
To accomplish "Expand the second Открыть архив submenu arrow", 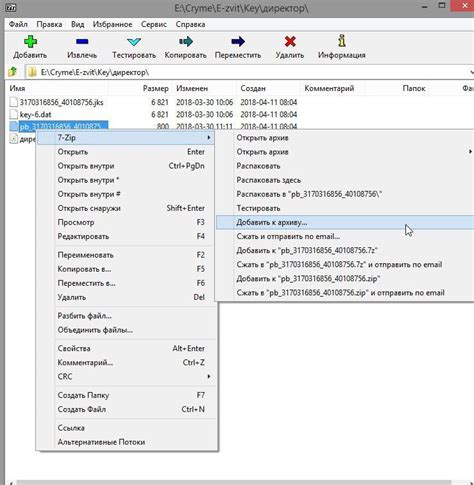I will (x=470, y=152).
